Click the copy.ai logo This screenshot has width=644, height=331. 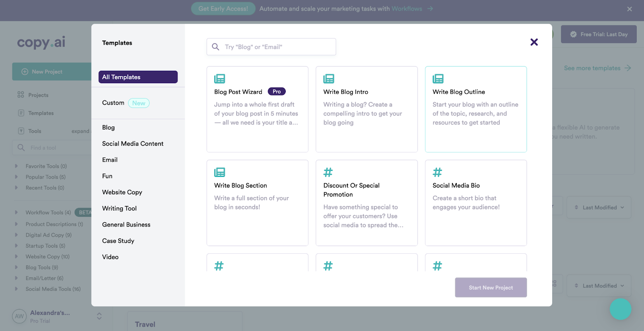(41, 42)
